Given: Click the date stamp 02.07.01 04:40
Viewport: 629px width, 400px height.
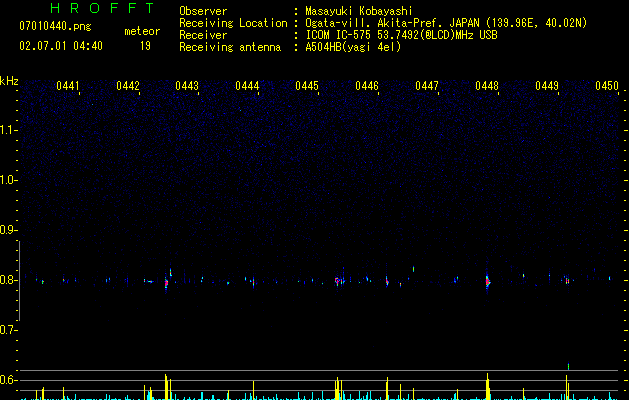Looking at the screenshot, I should coord(61,46).
